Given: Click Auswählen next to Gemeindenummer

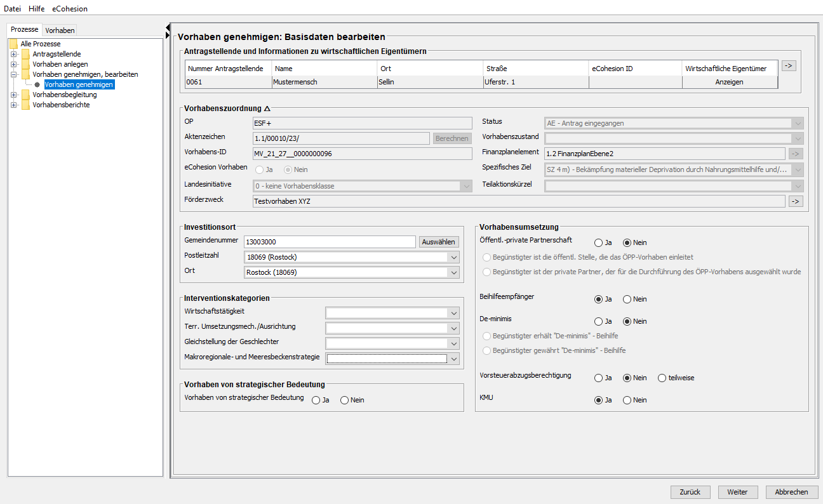Looking at the screenshot, I should coord(438,242).
